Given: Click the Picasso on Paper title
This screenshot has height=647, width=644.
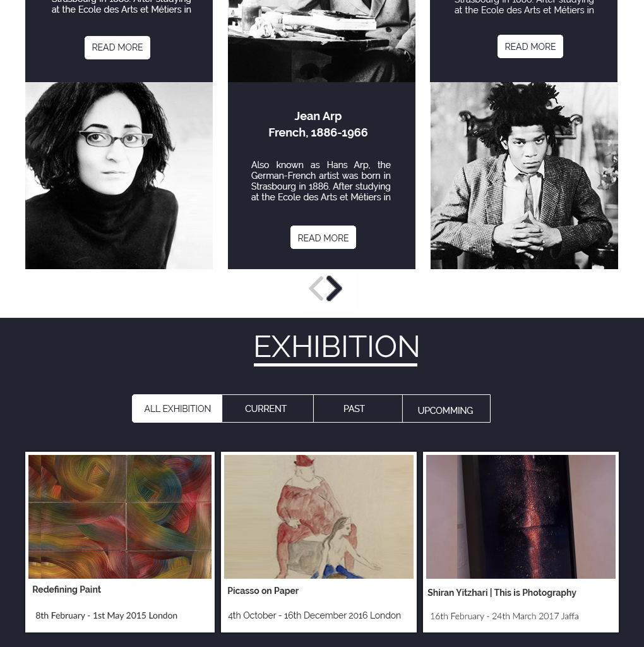Looking at the screenshot, I should click(x=263, y=591).
